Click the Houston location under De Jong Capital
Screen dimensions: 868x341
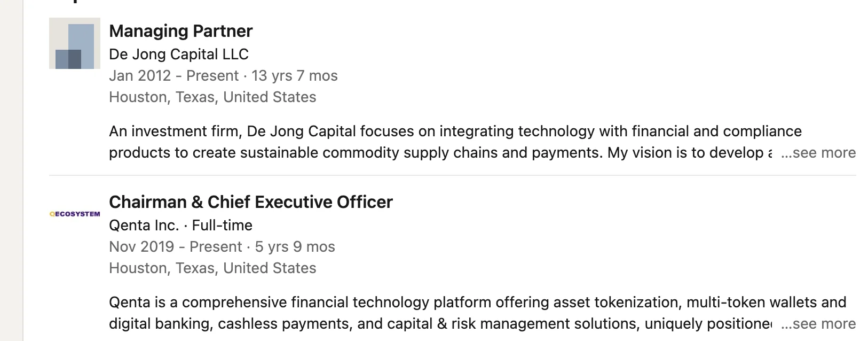[x=212, y=97]
